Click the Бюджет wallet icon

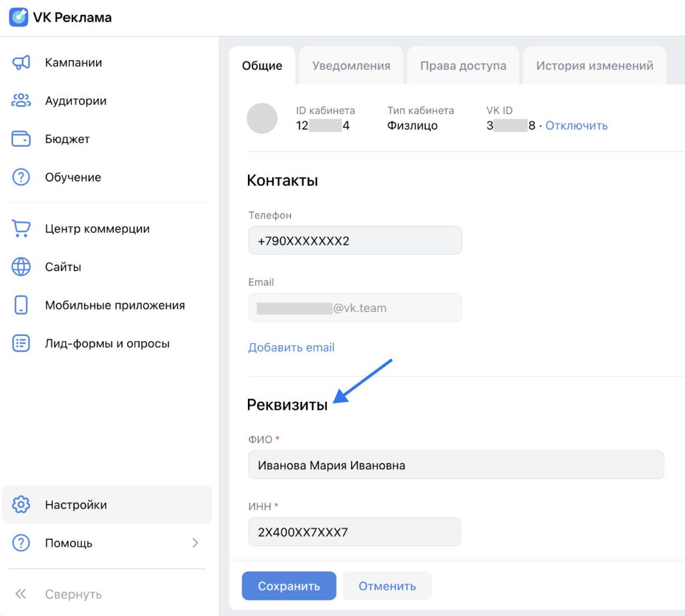point(20,138)
